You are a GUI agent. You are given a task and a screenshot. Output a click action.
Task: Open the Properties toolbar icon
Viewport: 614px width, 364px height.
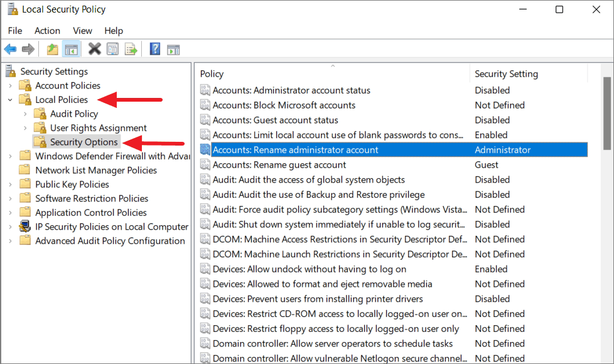[112, 50]
